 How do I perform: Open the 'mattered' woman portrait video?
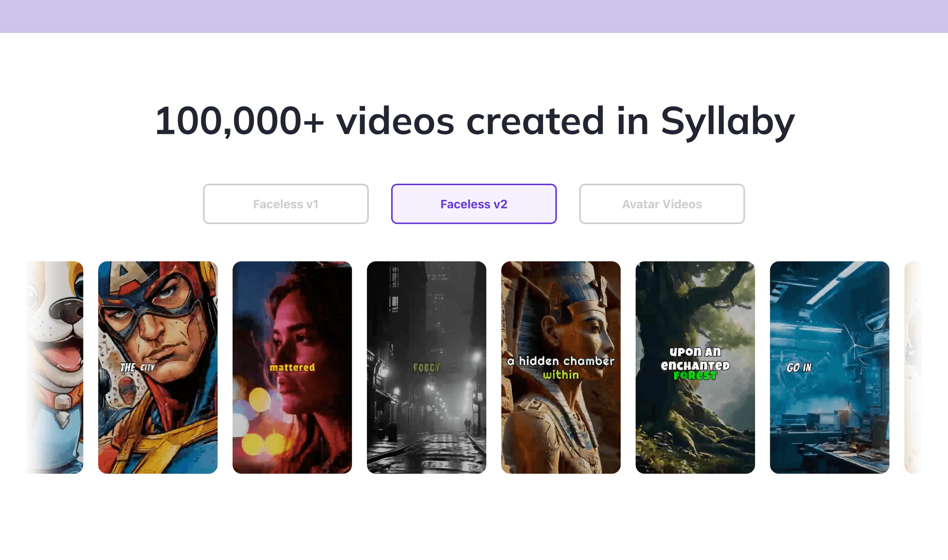point(292,367)
